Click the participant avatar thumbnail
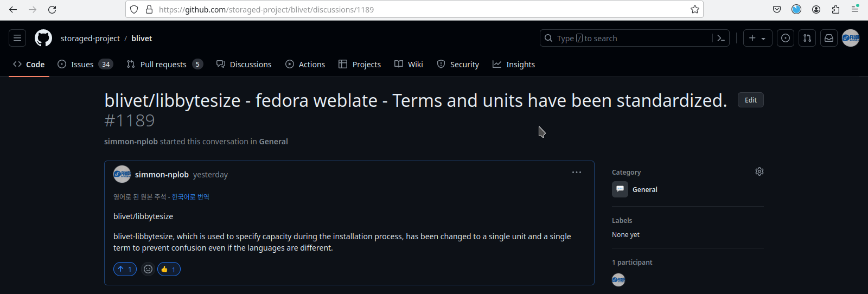Image resolution: width=868 pixels, height=294 pixels. 618,280
